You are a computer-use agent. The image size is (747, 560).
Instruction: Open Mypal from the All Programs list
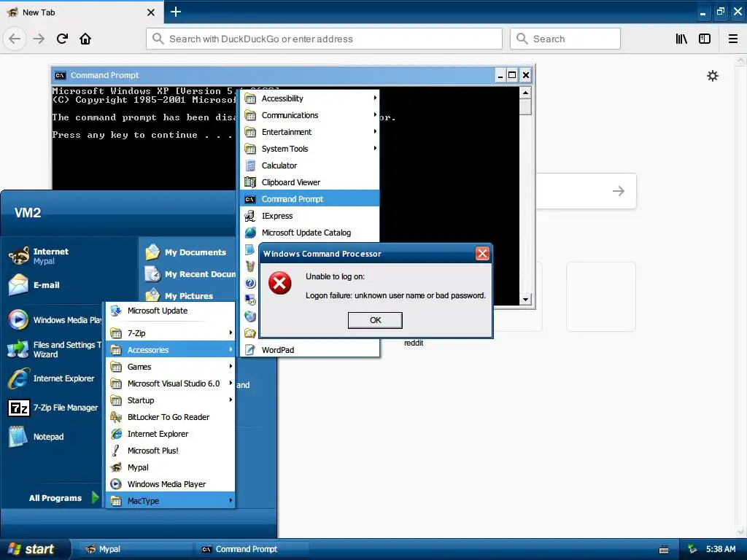point(171,467)
